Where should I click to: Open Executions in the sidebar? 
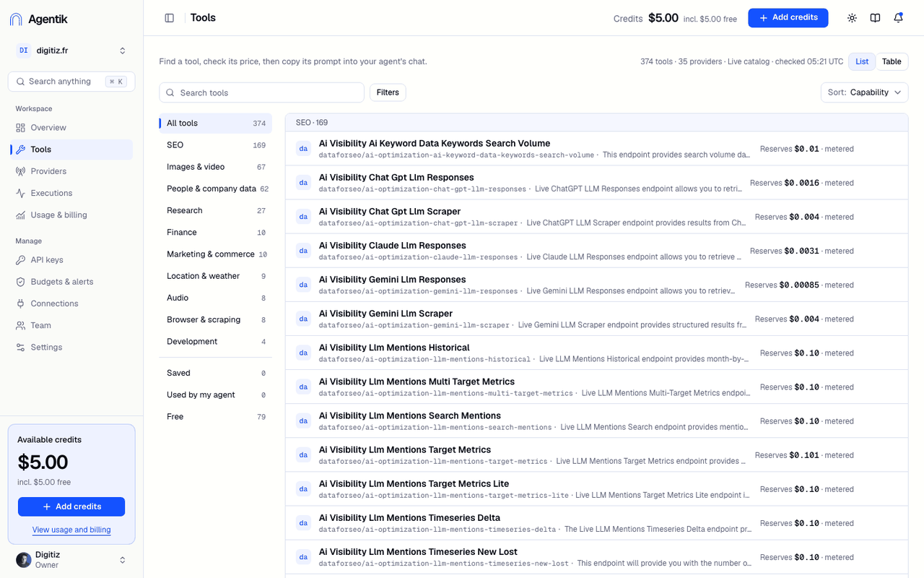(x=71, y=193)
